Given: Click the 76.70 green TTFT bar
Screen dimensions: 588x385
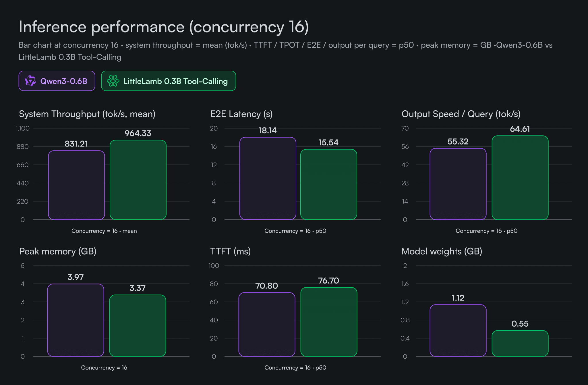Looking at the screenshot, I should [329, 322].
